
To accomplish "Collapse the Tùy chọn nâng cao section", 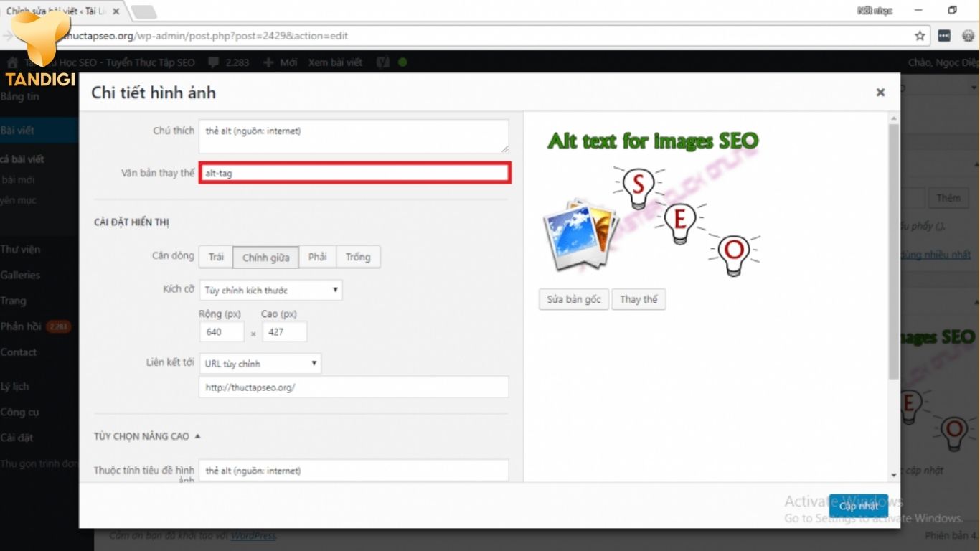I will (x=148, y=436).
